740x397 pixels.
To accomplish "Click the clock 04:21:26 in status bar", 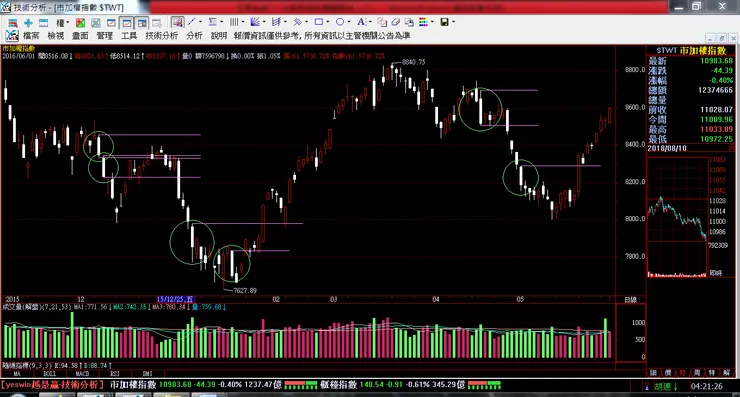I will click(x=706, y=386).
